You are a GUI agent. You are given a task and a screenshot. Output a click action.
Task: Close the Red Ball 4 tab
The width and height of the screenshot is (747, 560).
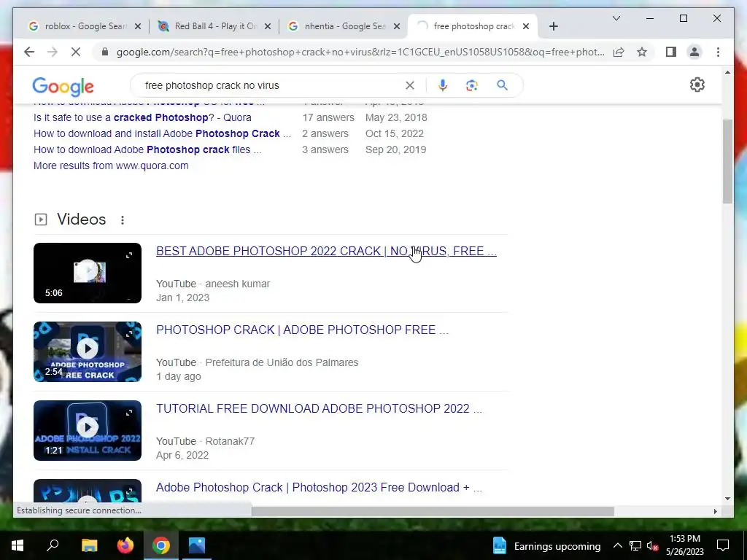click(x=268, y=26)
